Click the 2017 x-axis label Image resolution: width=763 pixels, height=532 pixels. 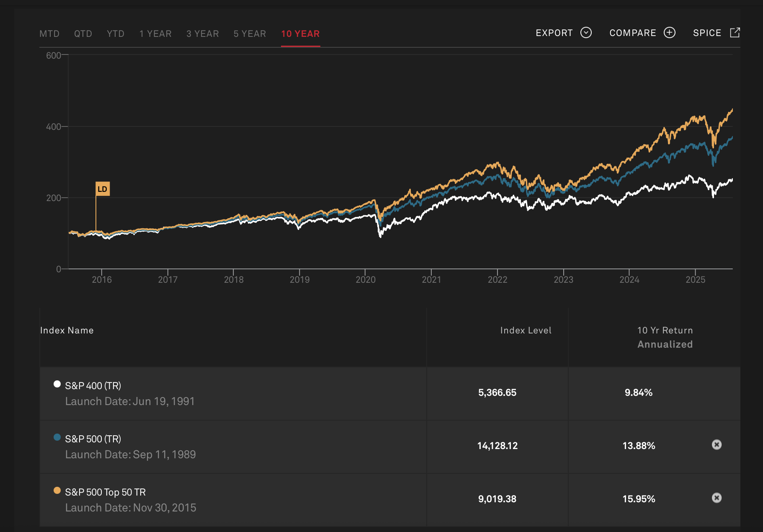(x=168, y=280)
